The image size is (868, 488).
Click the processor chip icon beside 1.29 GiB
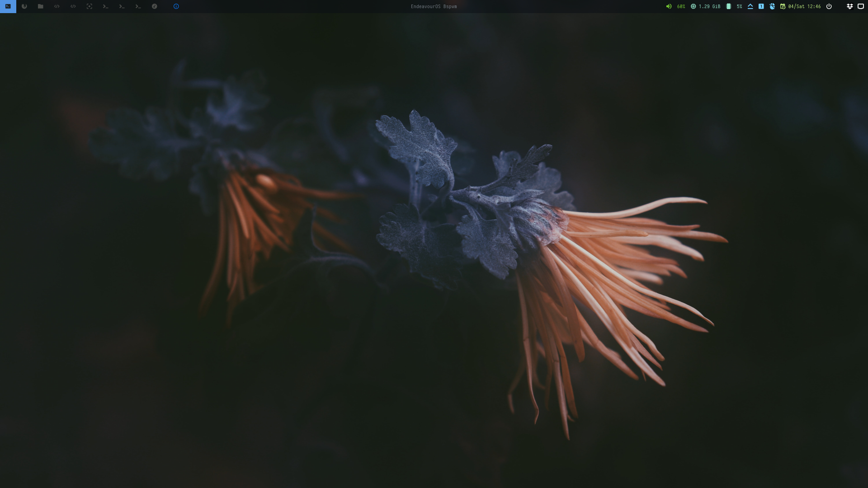693,6
